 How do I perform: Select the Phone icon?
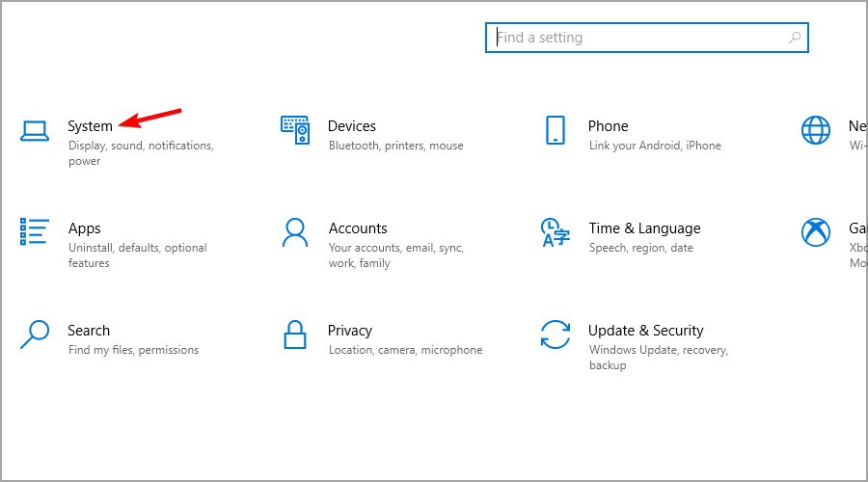click(x=555, y=130)
